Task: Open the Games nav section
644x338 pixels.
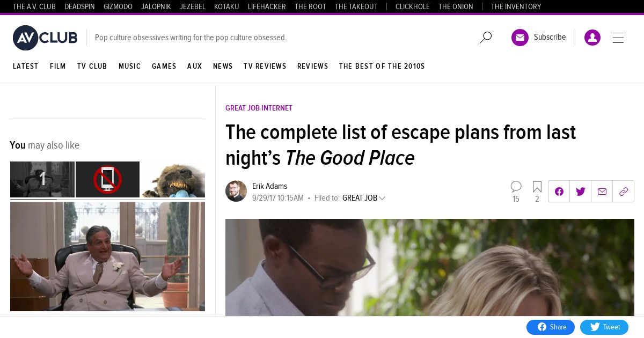Action: [164, 67]
